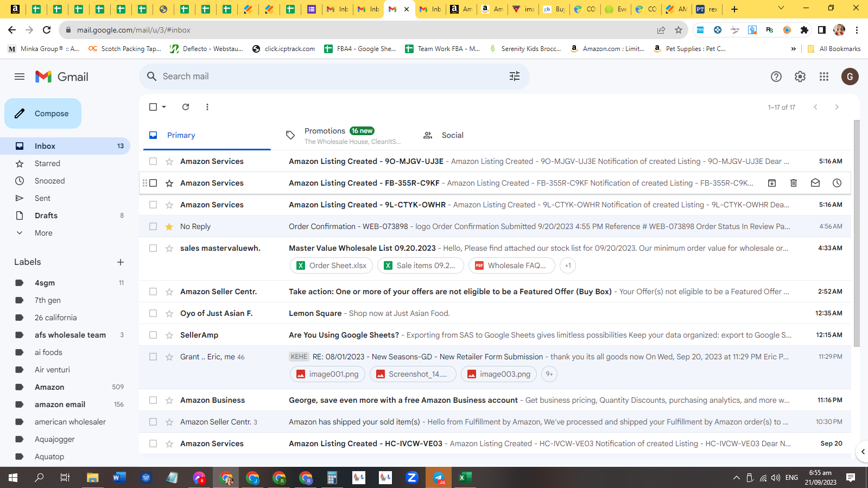The image size is (868, 488).
Task: Open the Inbox folder
Action: (x=65, y=146)
